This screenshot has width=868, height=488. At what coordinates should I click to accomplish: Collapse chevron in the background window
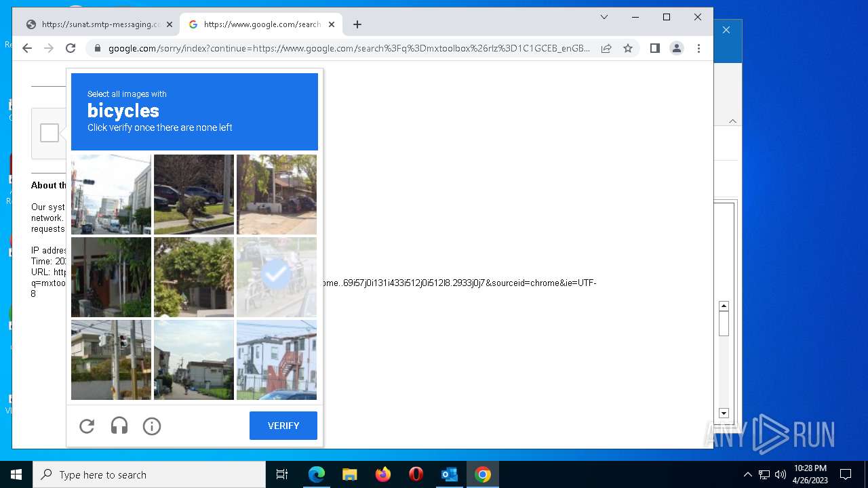click(x=732, y=121)
